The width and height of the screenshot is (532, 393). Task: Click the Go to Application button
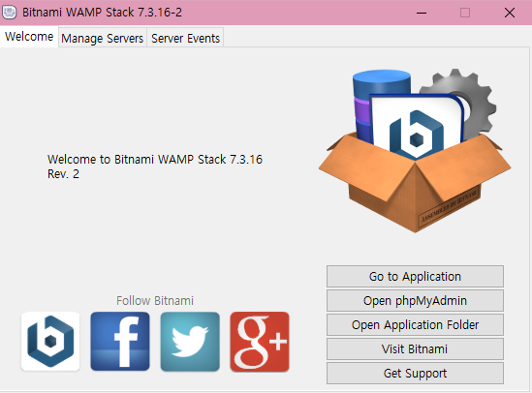click(415, 277)
